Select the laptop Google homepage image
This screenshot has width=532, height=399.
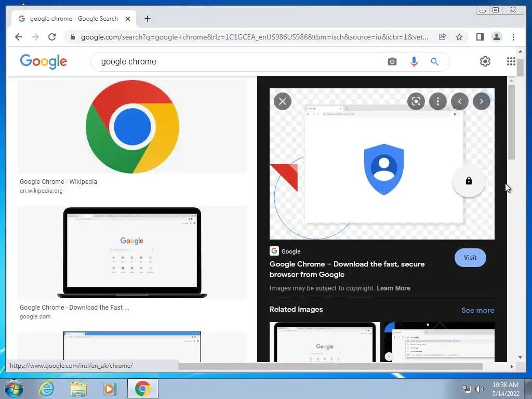(x=132, y=252)
